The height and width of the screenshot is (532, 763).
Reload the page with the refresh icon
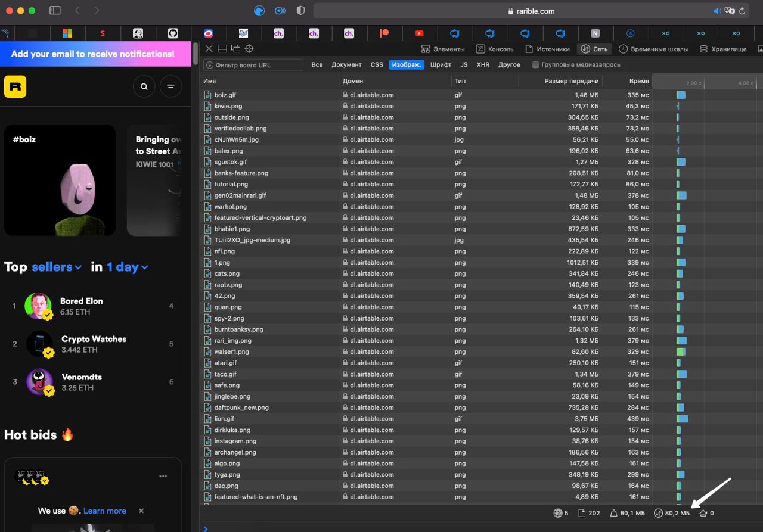(742, 11)
